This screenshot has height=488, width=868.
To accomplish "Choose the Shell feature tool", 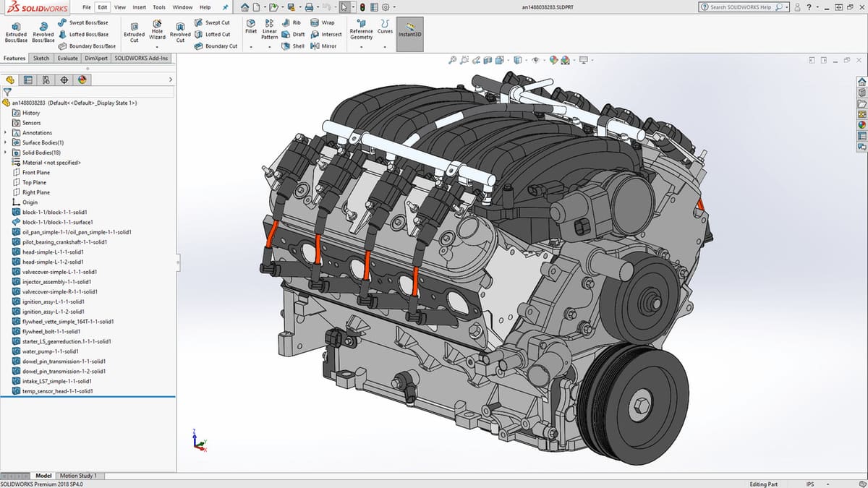I will [x=294, y=46].
